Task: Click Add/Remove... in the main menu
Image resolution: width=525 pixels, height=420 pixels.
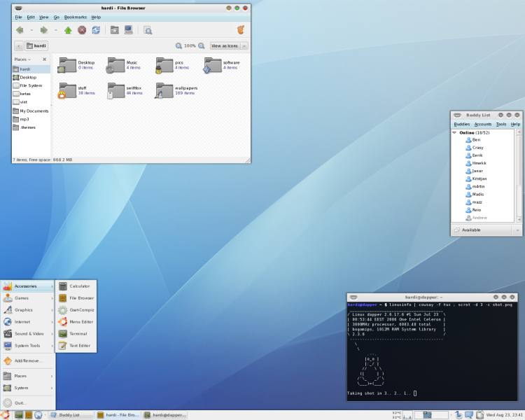Action: (x=28, y=360)
